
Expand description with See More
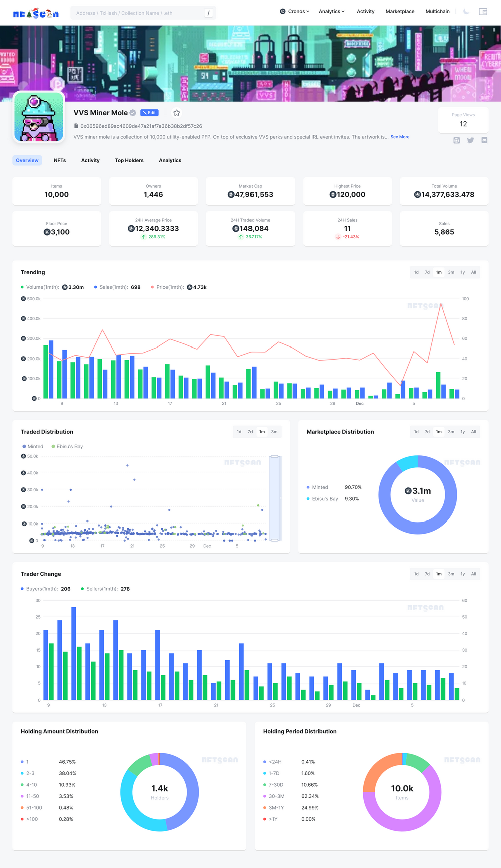400,137
